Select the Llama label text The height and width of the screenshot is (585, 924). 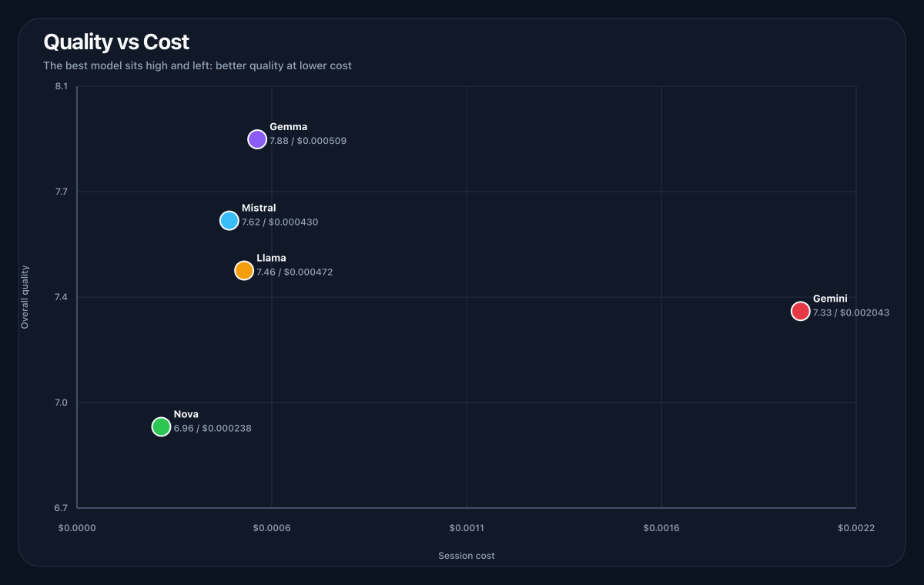pyautogui.click(x=271, y=258)
